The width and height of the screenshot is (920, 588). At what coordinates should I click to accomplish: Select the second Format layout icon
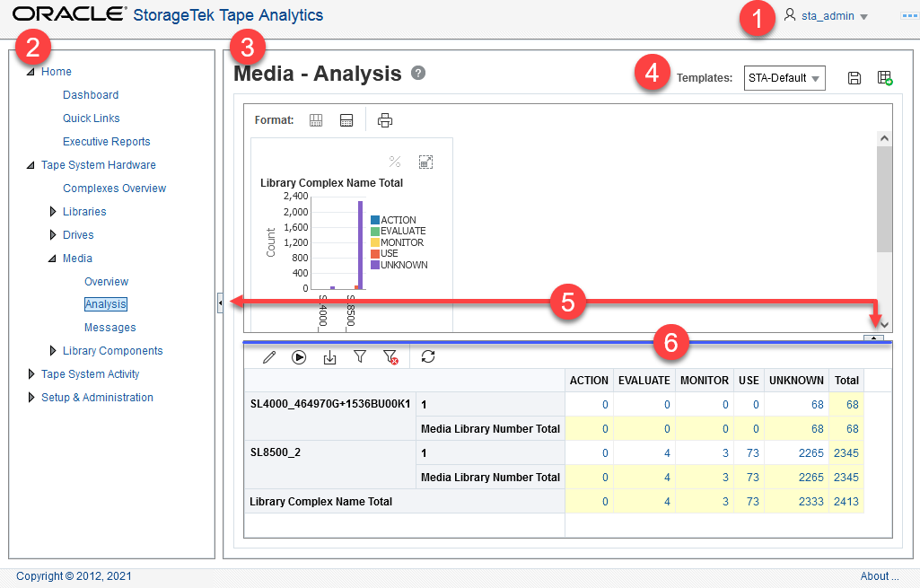coord(346,120)
